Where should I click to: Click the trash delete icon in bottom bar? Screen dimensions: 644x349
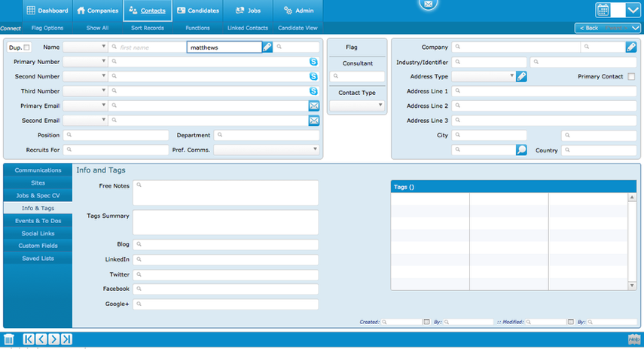pyautogui.click(x=9, y=339)
